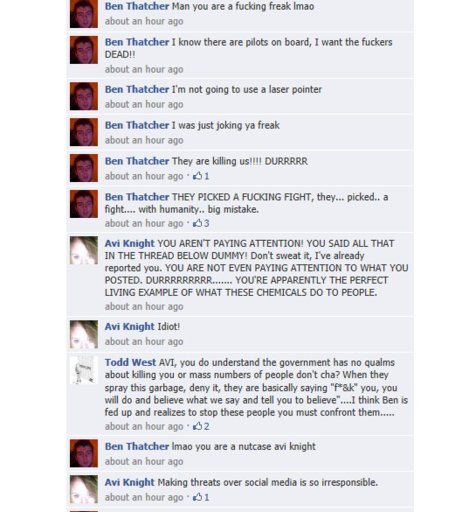Click timestamp under Todd West's comment

click(x=144, y=426)
